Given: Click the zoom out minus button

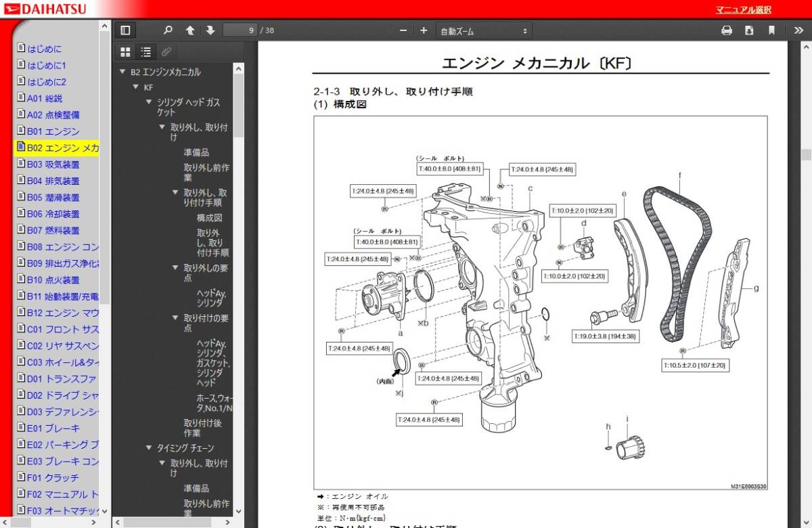Looking at the screenshot, I should click(403, 30).
